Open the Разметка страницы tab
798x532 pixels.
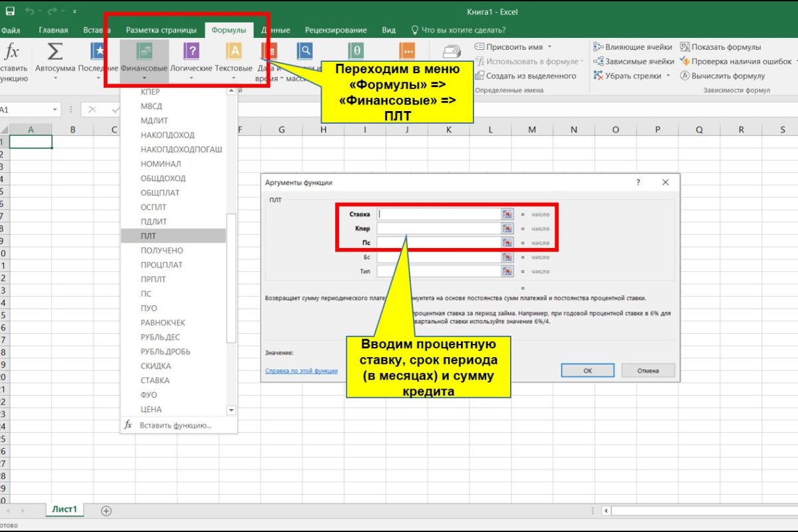(x=161, y=30)
